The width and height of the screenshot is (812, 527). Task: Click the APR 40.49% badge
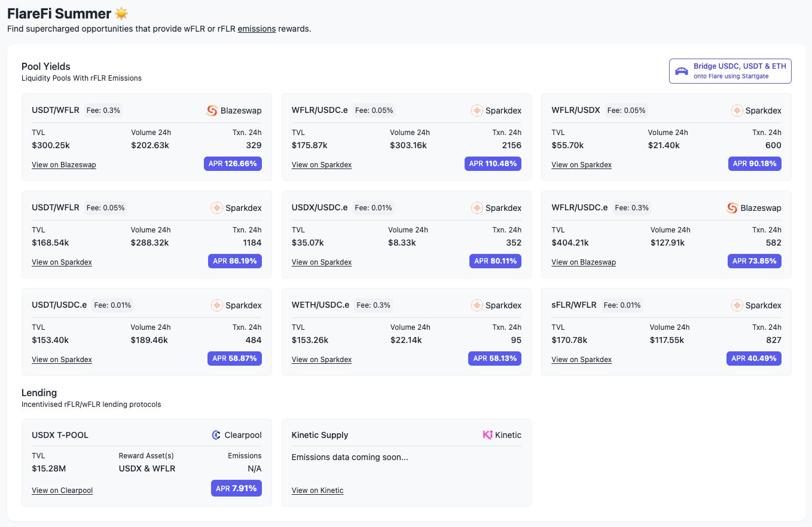pos(754,359)
